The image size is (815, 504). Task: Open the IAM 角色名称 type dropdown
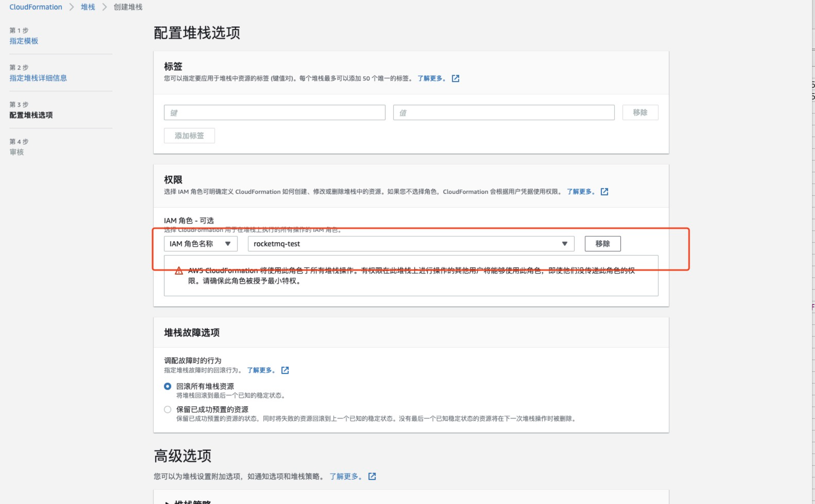coord(200,244)
